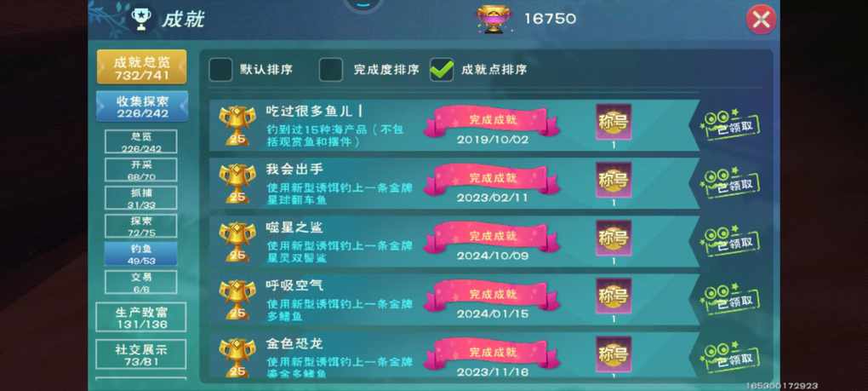This screenshot has height=391, width=868.
Task: Click the gold trophy of 吃过很多鱼儿 achievement
Action: pyautogui.click(x=237, y=126)
